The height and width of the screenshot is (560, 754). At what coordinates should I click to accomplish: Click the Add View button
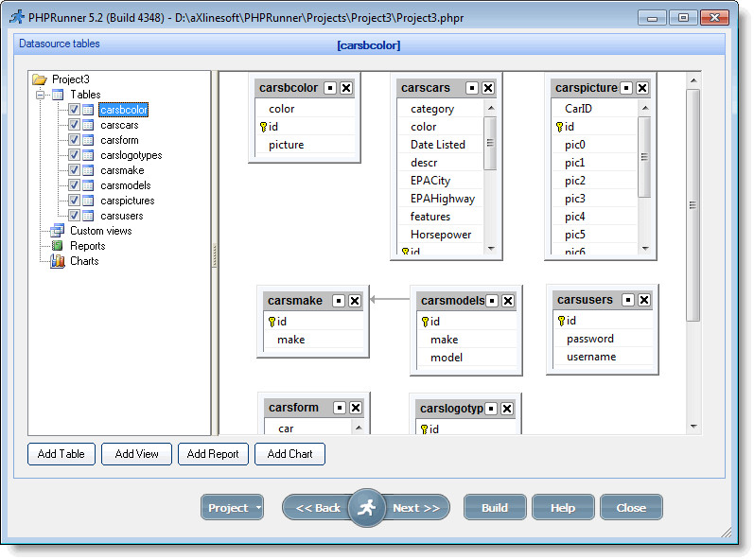(136, 454)
